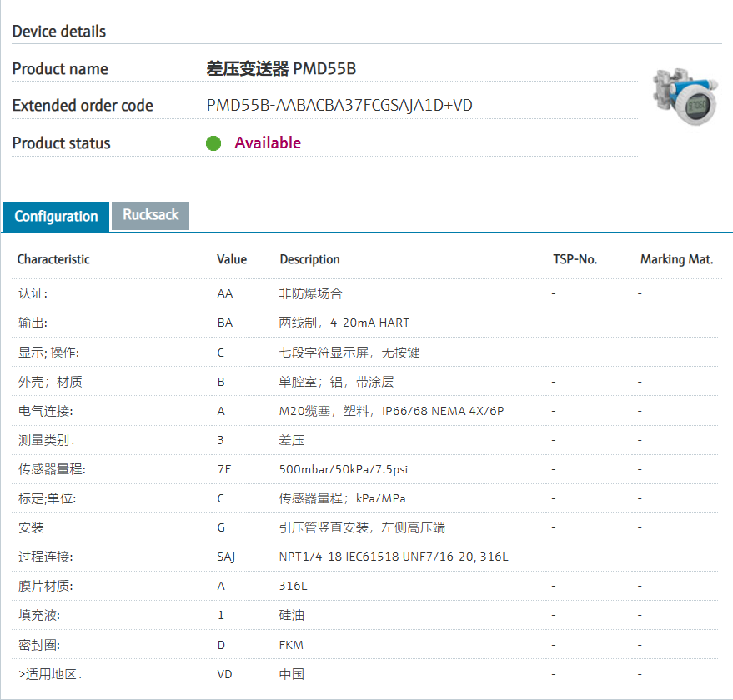Screen dimensions: 733x700
Task: Select the Configuration tab
Action: pyautogui.click(x=56, y=217)
